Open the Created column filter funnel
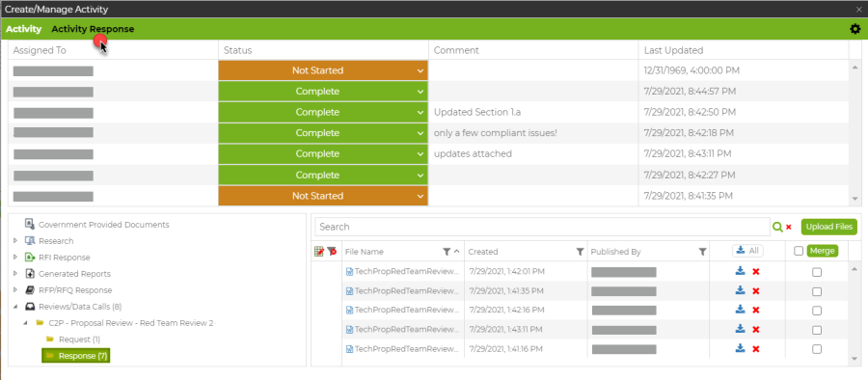Screen dimensions: 868x380 [580, 252]
